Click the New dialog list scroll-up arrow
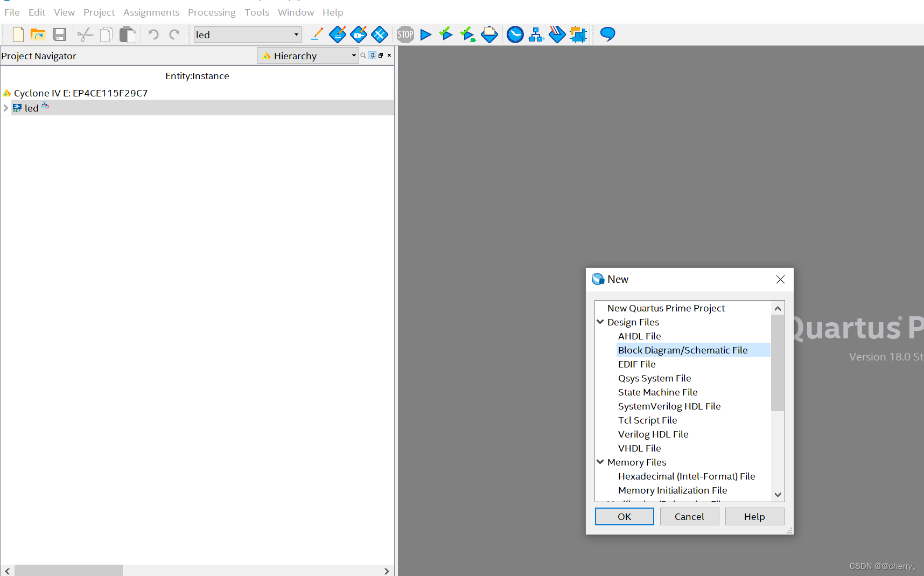 point(778,308)
